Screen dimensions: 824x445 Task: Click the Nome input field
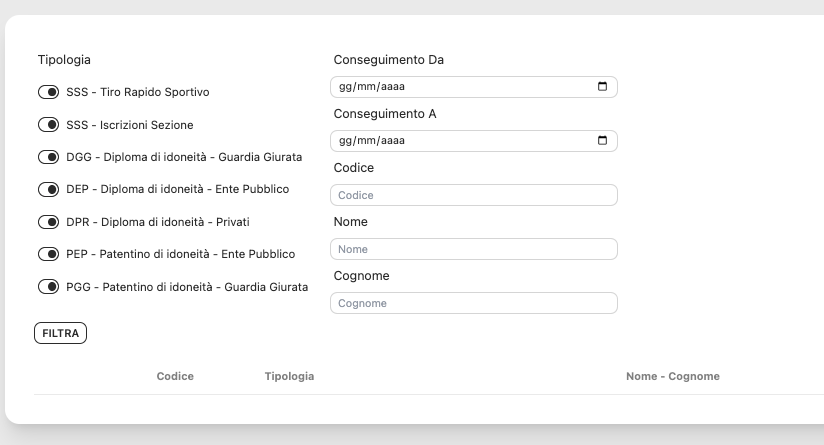(x=473, y=249)
